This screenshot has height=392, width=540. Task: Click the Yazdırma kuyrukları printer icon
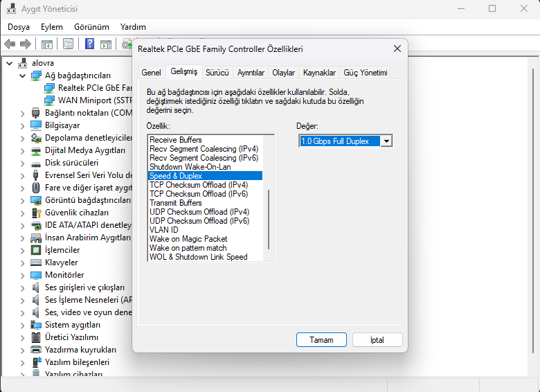pos(36,350)
